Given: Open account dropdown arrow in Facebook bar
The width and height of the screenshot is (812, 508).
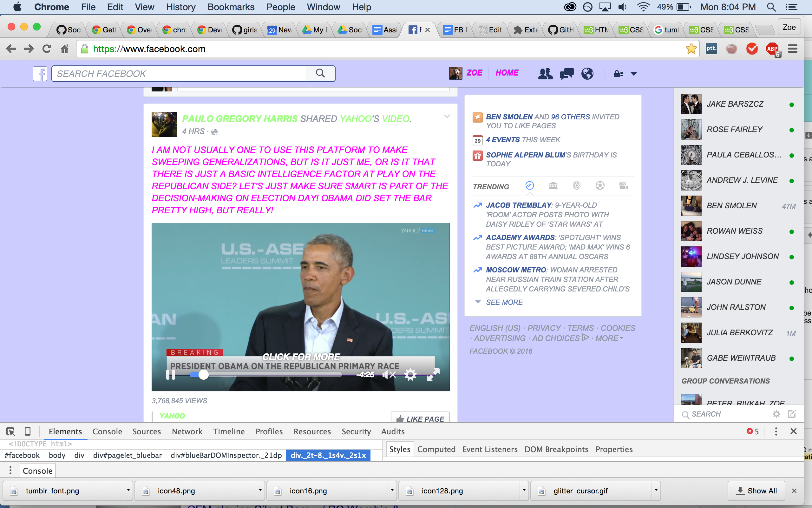Looking at the screenshot, I should [633, 74].
